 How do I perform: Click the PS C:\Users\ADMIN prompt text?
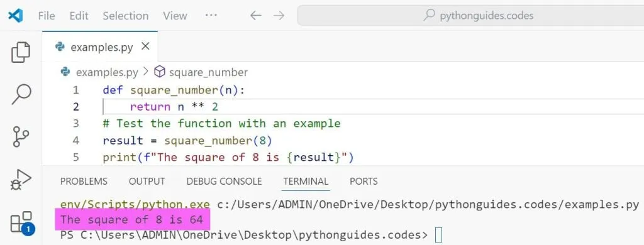pyautogui.click(x=244, y=235)
